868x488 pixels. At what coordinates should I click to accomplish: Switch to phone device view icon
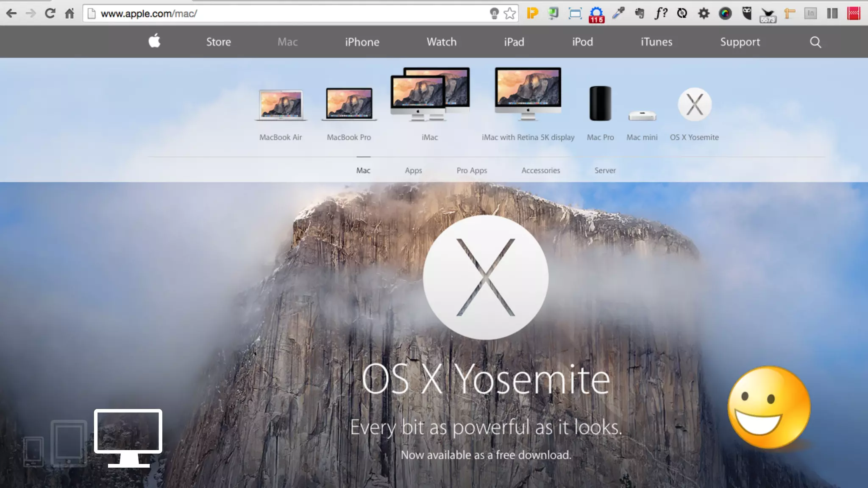[x=33, y=452]
